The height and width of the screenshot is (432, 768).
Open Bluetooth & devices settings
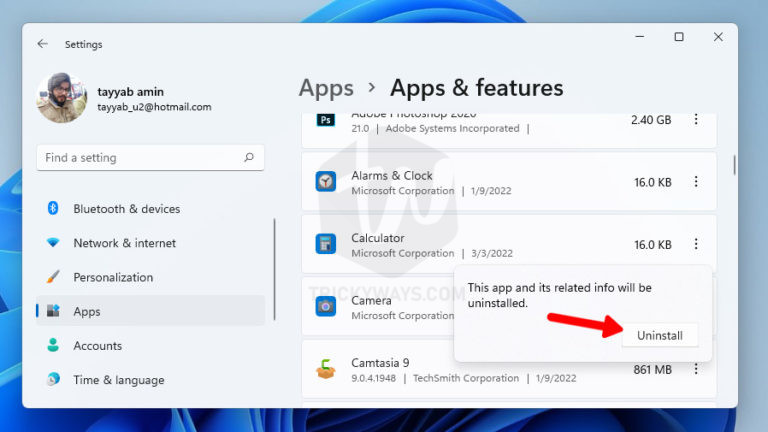(150, 209)
